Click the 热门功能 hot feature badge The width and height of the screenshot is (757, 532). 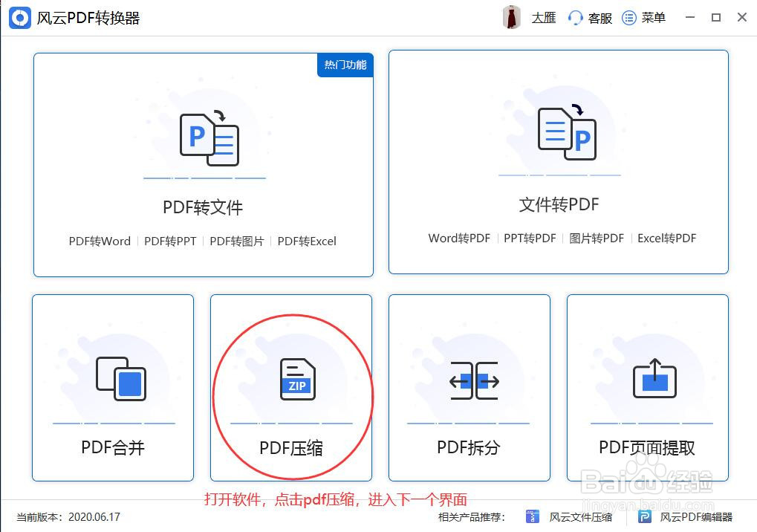[x=344, y=65]
